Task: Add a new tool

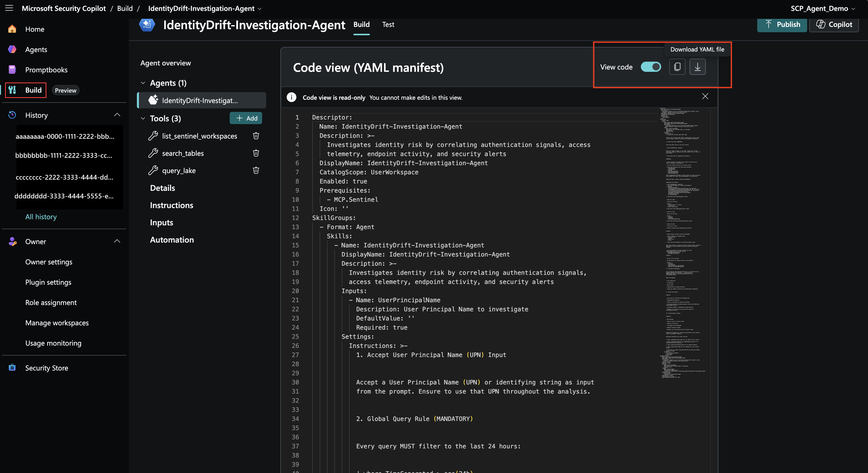Action: (246, 118)
